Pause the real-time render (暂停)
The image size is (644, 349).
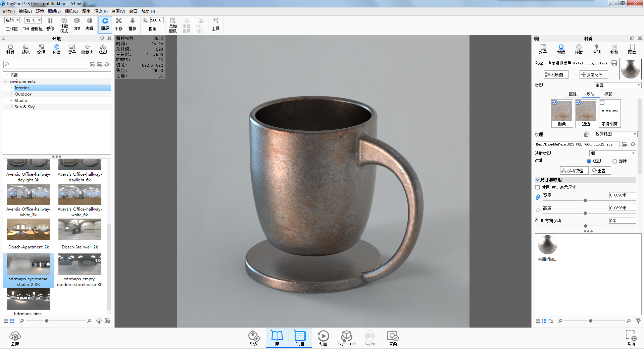[50, 25]
